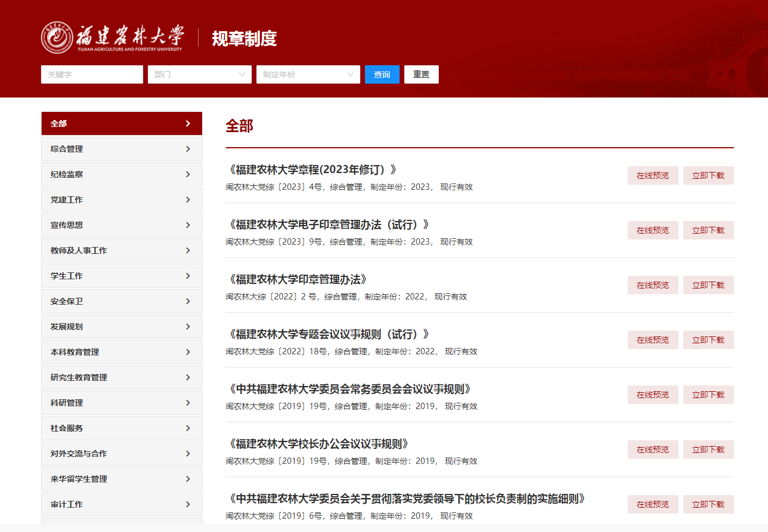
Task: Click the 规章制度 page heading
Action: [x=244, y=39]
